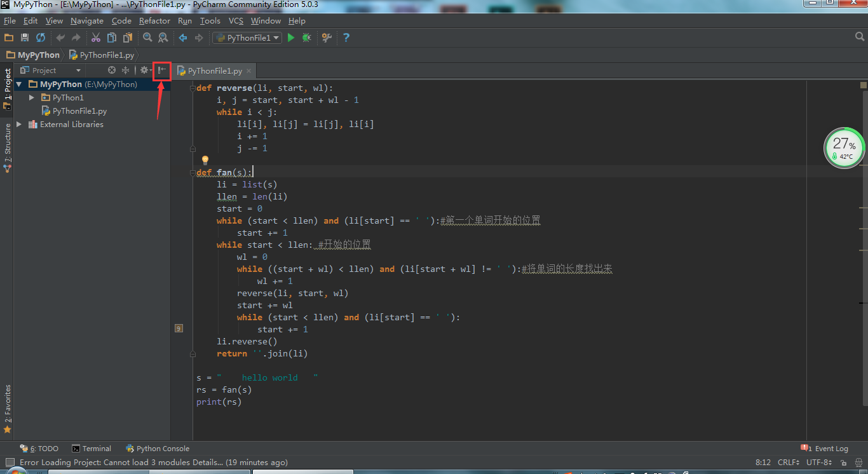Click the UTF-8 encoding selector

click(x=818, y=463)
